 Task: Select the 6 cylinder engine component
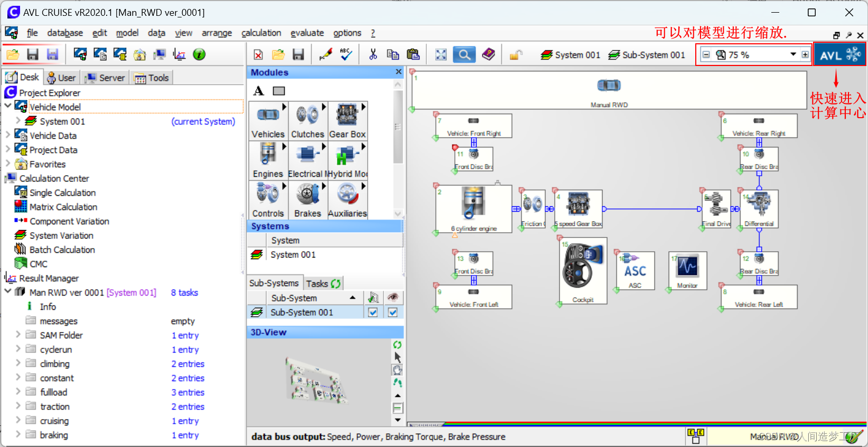click(x=474, y=208)
